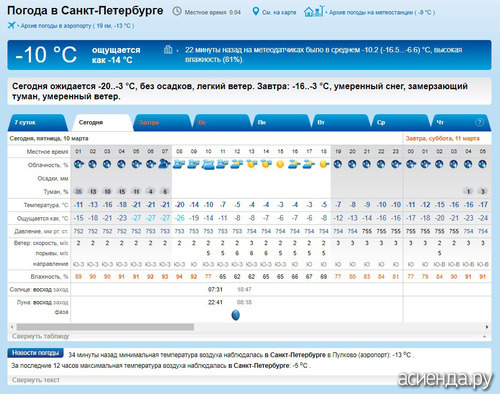Screen dimensions: 500x394
Task: Click the big current temperature -10 °C
Action: coord(46,55)
